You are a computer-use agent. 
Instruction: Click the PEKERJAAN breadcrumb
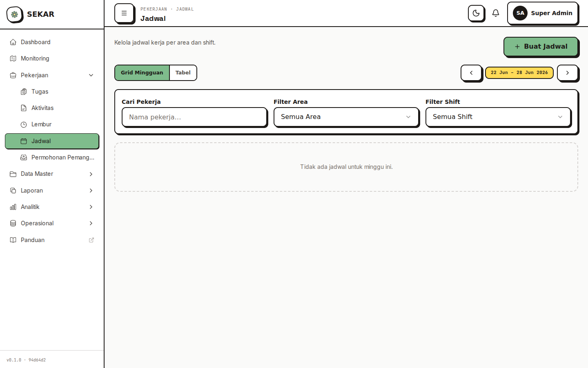(154, 9)
